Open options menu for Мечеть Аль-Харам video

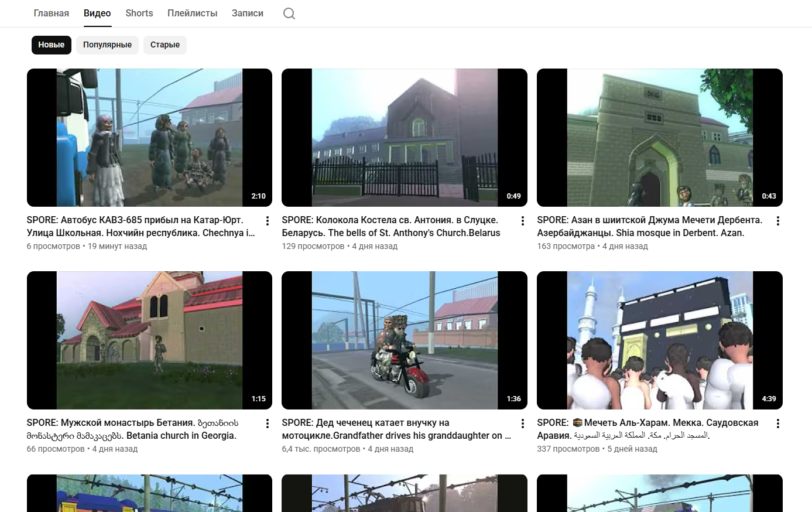pos(778,424)
